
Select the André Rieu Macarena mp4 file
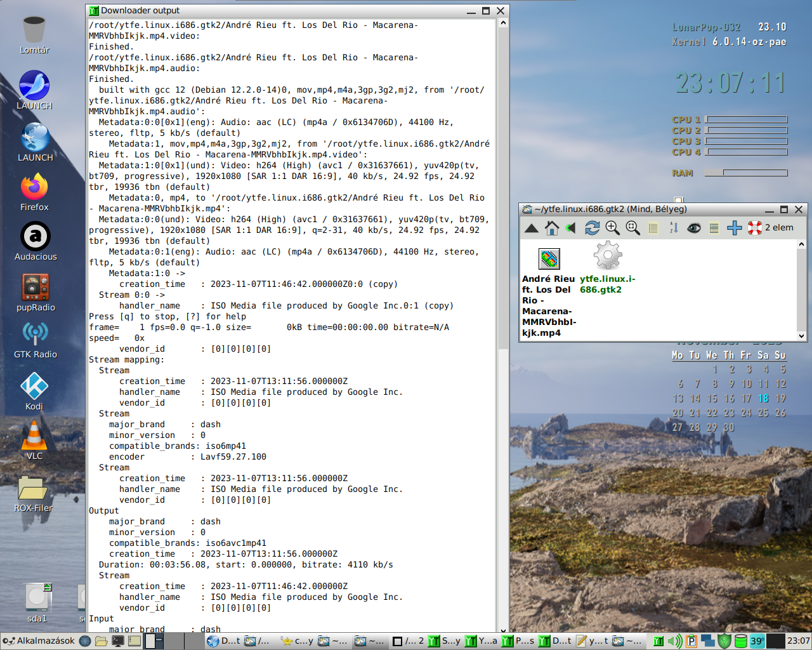click(549, 293)
